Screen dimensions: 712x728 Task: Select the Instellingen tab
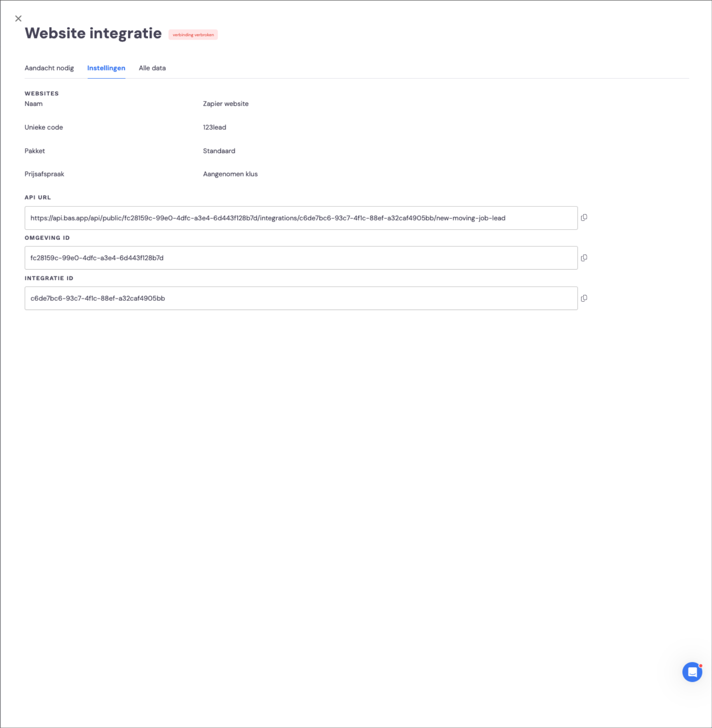pos(106,68)
